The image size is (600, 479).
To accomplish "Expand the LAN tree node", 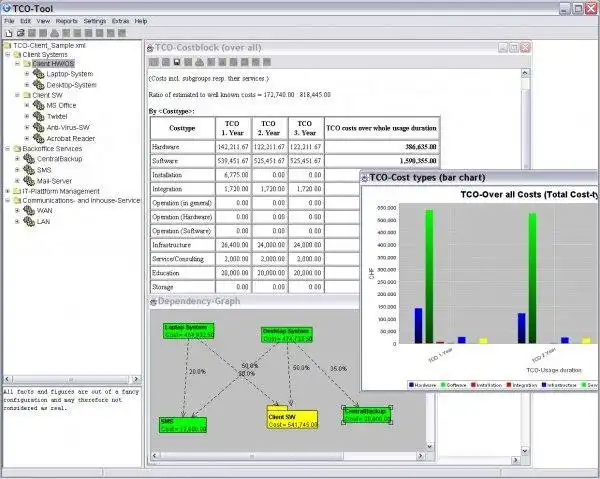I will [17, 221].
